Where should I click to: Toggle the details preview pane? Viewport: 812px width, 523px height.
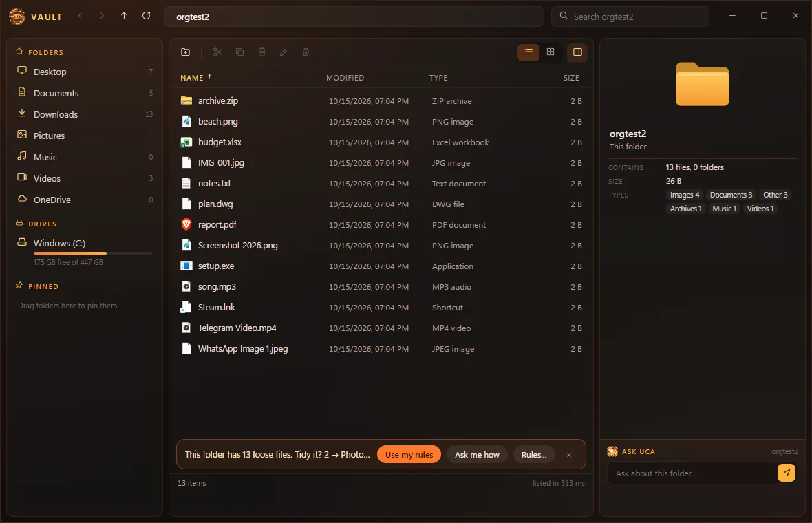[x=577, y=52]
